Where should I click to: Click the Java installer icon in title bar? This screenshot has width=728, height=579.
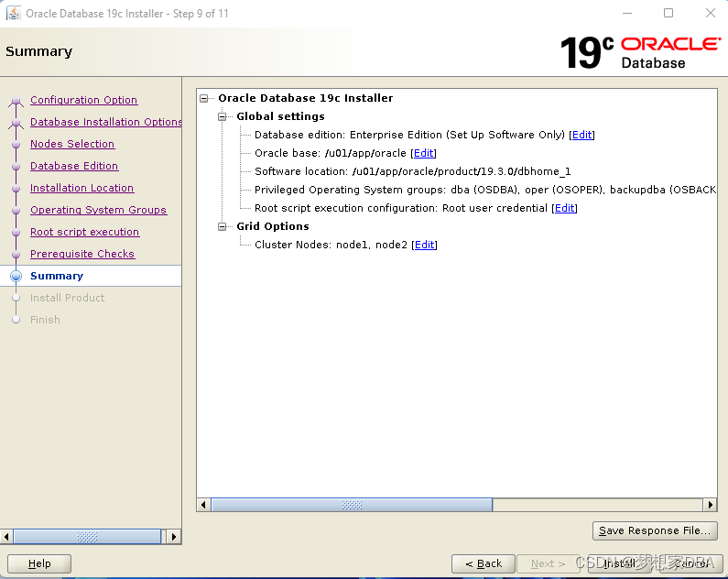pos(14,14)
